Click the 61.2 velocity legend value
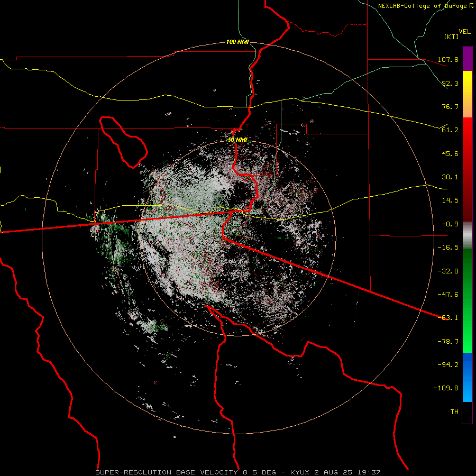This screenshot has height=476, width=476. [x=450, y=130]
